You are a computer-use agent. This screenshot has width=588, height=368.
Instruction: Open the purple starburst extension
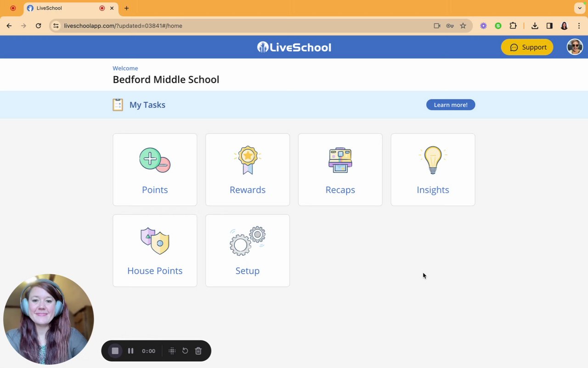click(x=483, y=26)
